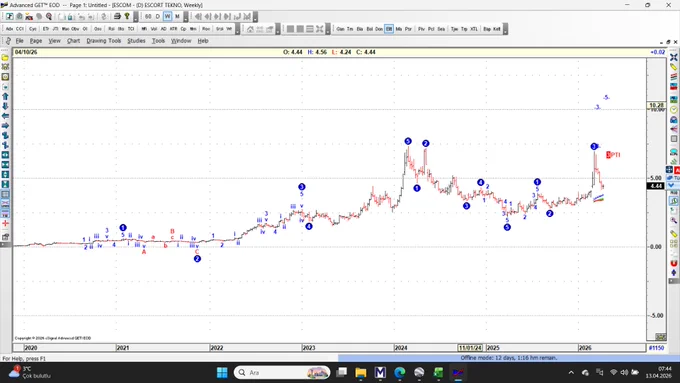Viewport: 680px width, 383px height.
Task: Click the magnifier zoom icon in top toolbar
Action: click(x=49, y=16)
